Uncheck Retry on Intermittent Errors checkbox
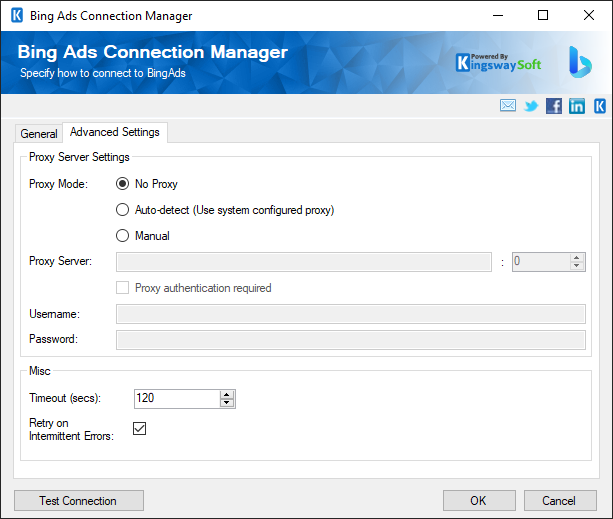 140,428
